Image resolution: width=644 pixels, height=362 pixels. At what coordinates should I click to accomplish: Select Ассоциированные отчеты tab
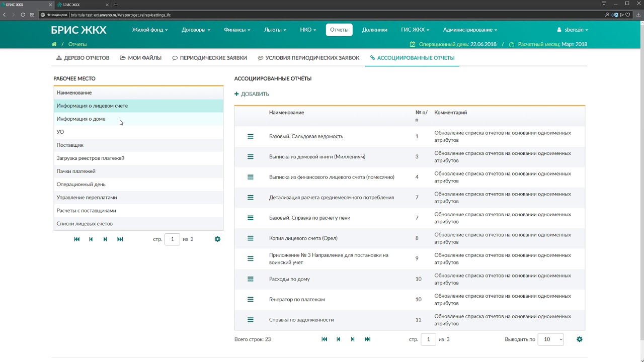[x=412, y=58]
